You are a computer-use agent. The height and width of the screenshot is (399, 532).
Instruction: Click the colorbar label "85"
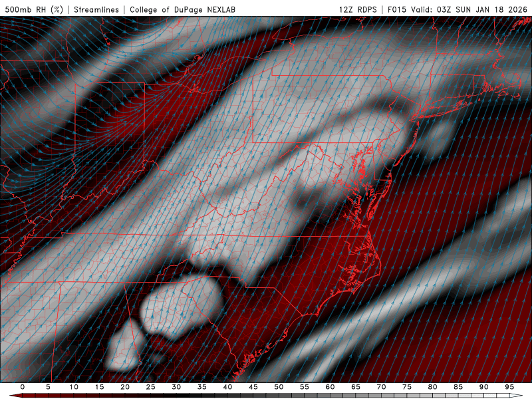(458, 387)
